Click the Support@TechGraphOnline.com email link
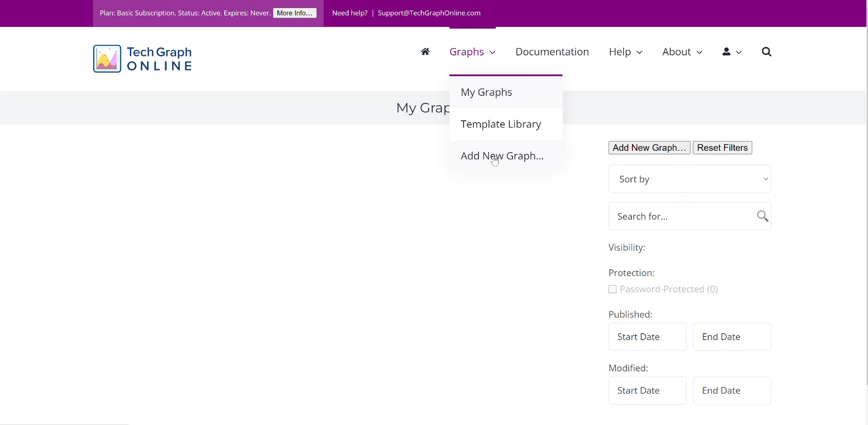 pyautogui.click(x=429, y=13)
